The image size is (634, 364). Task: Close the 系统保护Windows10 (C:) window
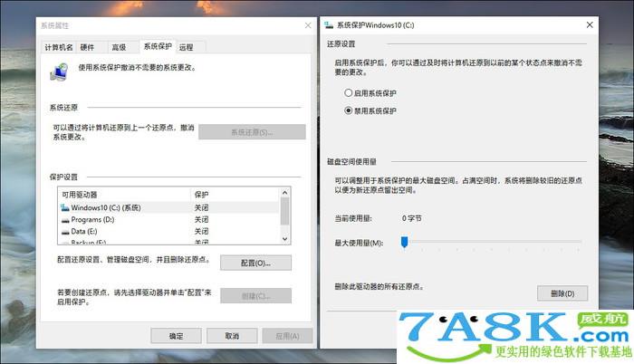pos(590,25)
